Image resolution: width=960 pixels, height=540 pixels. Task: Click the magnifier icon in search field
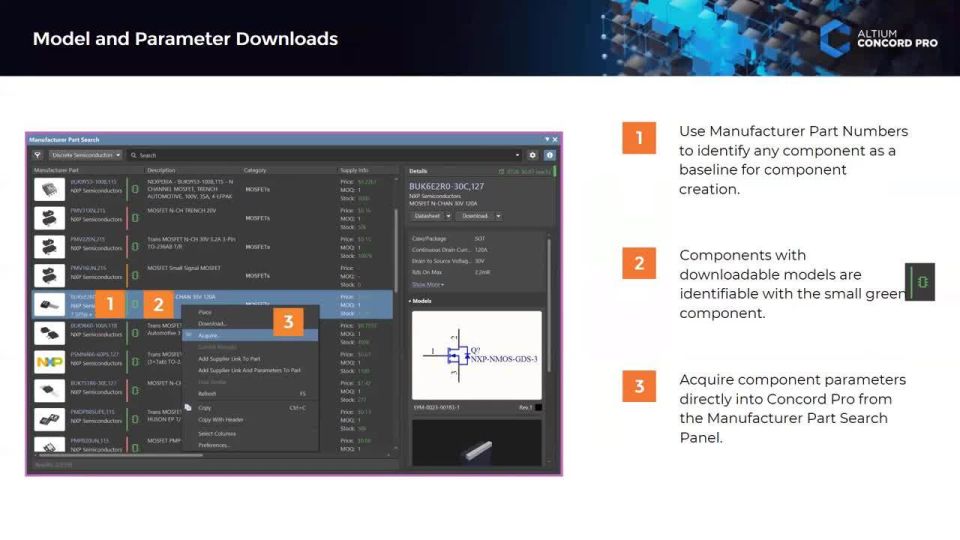133,156
